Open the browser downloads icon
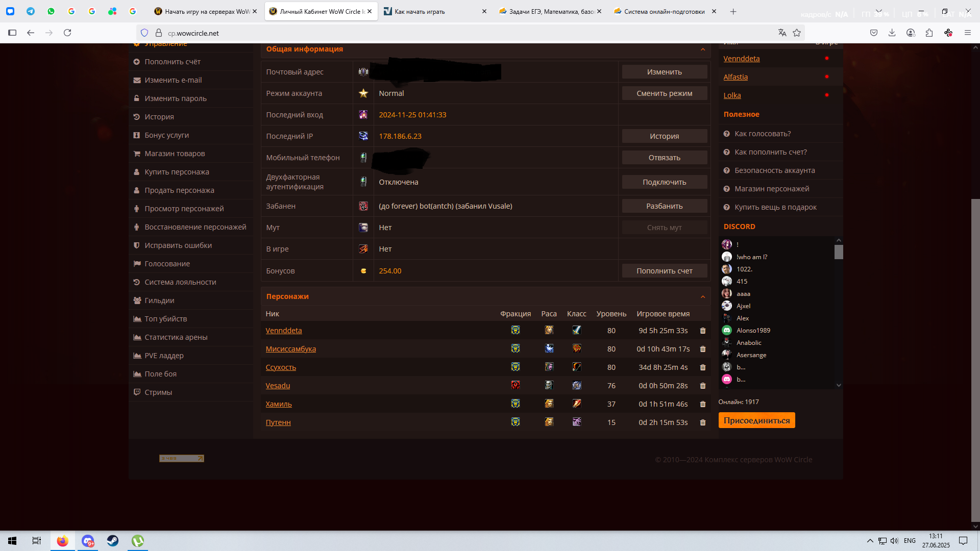Viewport: 980px width, 551px height. click(892, 33)
